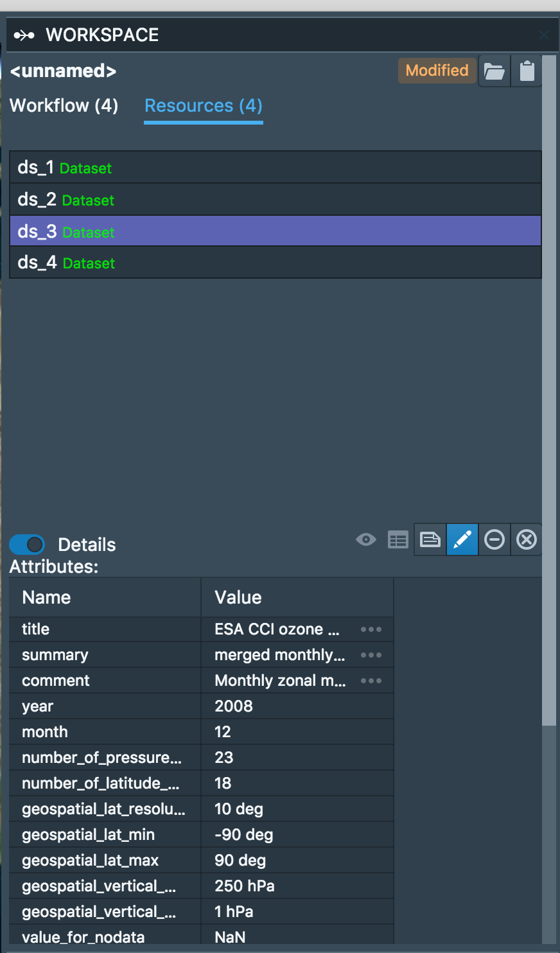Delete resource via circled X icon
The width and height of the screenshot is (560, 953).
tap(526, 539)
